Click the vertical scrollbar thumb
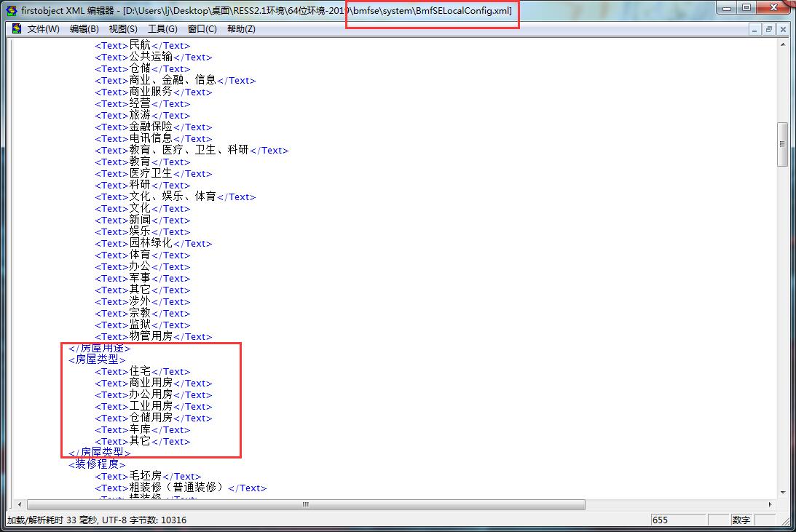 tap(782, 144)
